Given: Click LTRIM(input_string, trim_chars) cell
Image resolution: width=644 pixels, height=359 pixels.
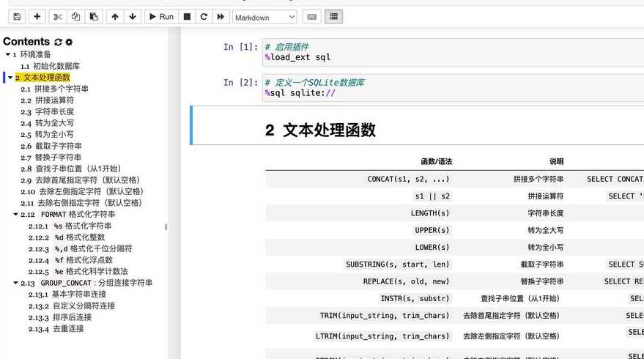Looking at the screenshot, I should pos(382,336).
